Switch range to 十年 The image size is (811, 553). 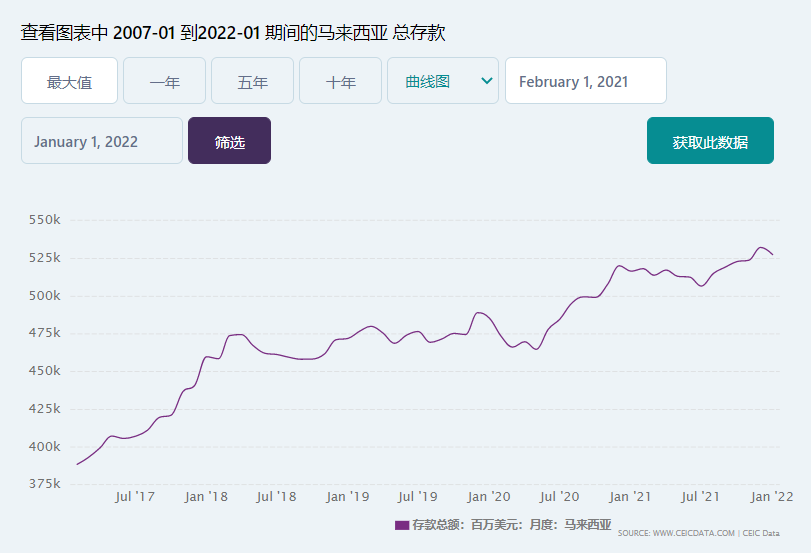[340, 81]
